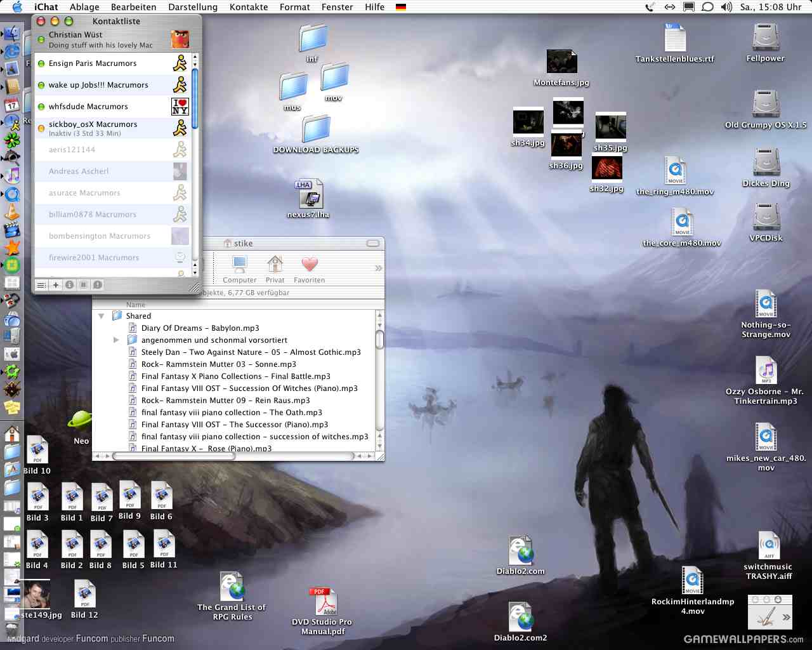Launch Internet Explorer from the Dock
812x650 pixels.
pos(11,51)
